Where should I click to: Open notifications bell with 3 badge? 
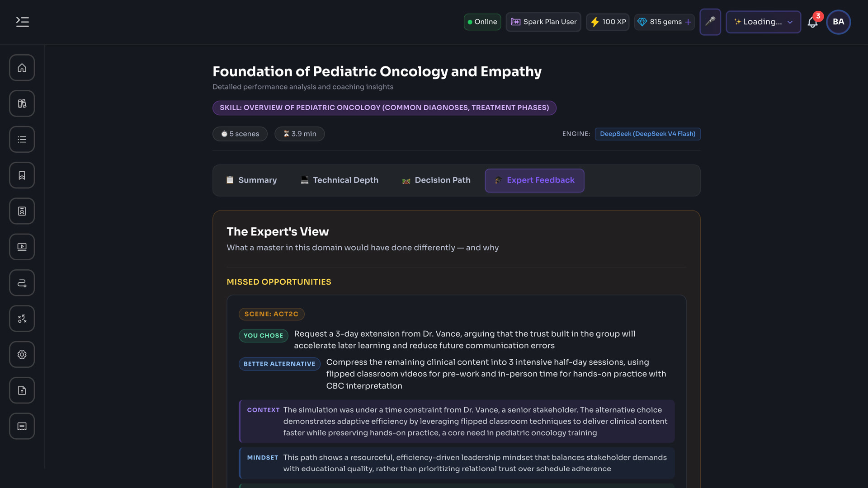(813, 22)
